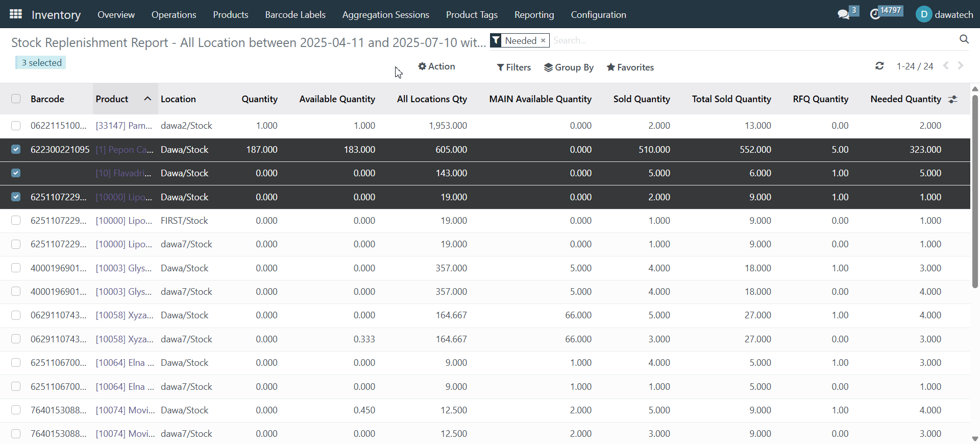This screenshot has height=444, width=980.
Task: Sort by Quantity column header
Action: (259, 99)
